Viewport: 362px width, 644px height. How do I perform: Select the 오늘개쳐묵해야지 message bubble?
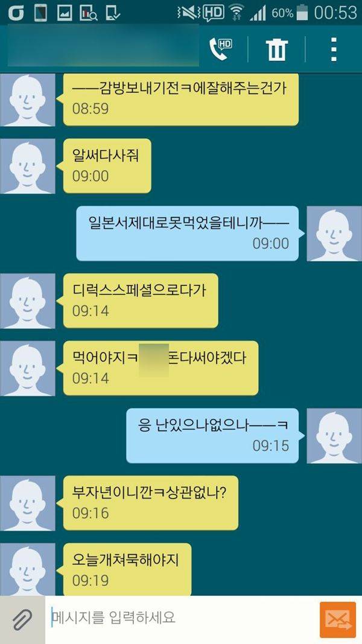[x=127, y=569]
